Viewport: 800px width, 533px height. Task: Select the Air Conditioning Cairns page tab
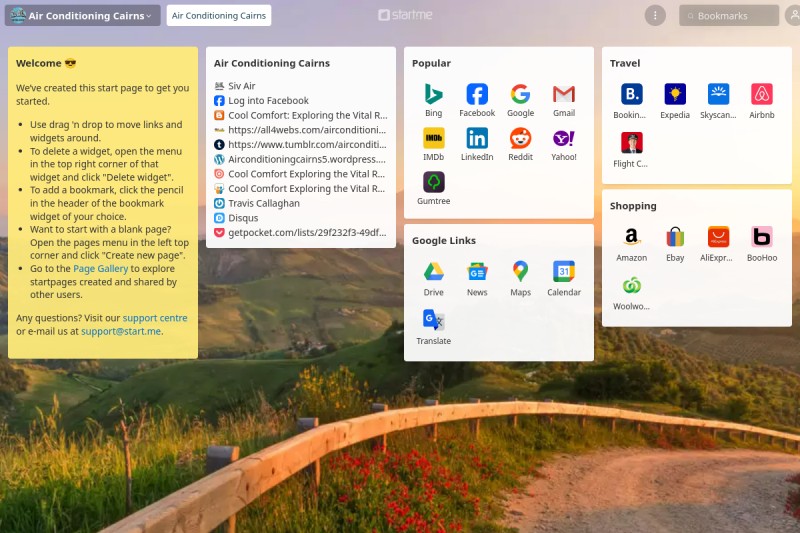(219, 15)
